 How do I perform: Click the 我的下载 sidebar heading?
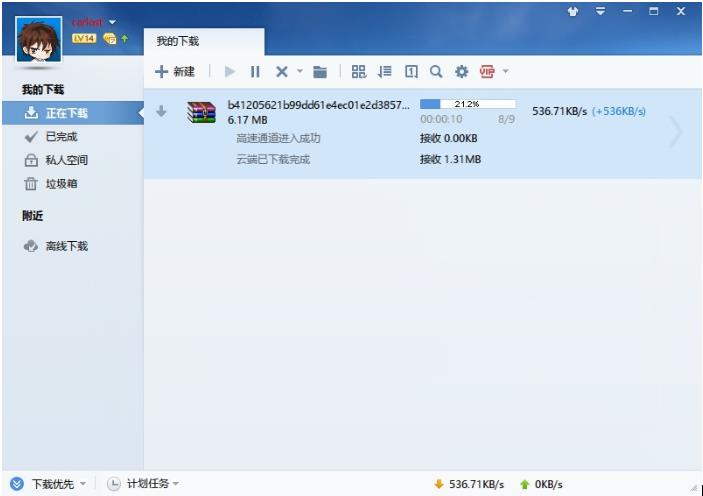43,90
